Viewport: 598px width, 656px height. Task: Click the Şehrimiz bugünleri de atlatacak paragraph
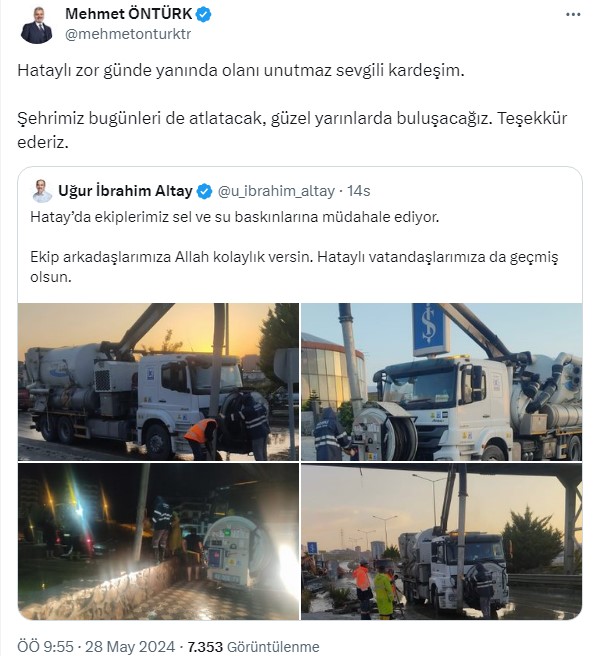[292, 130]
